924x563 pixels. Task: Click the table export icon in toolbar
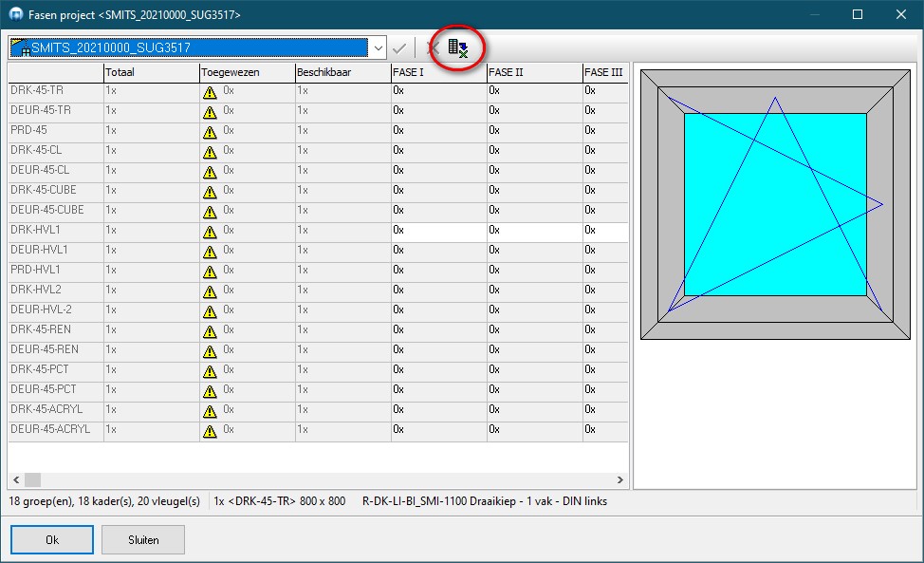pos(458,47)
